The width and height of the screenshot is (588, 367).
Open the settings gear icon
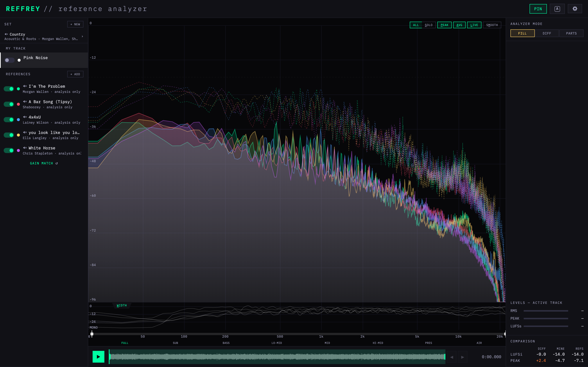(575, 9)
